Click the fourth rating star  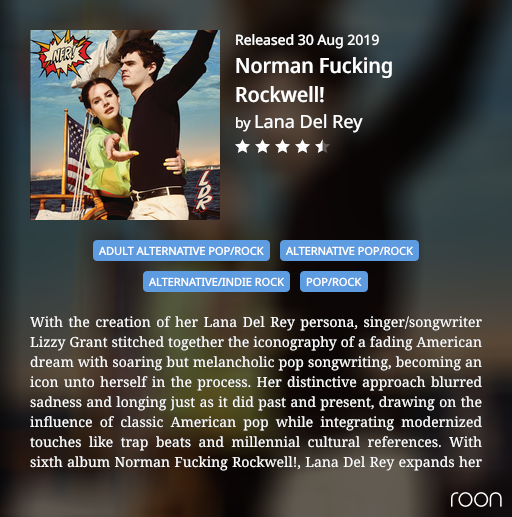click(302, 147)
